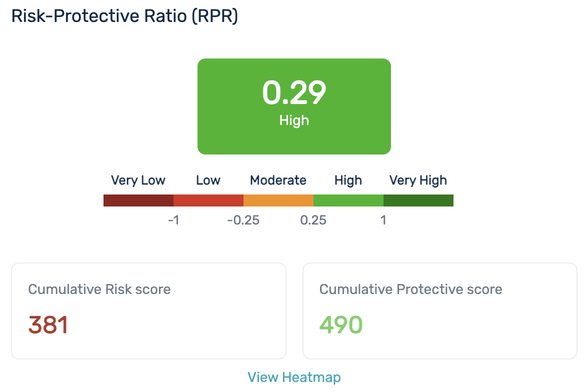Click the red 381 risk score value
Screen dimensions: 586x392
coord(48,325)
